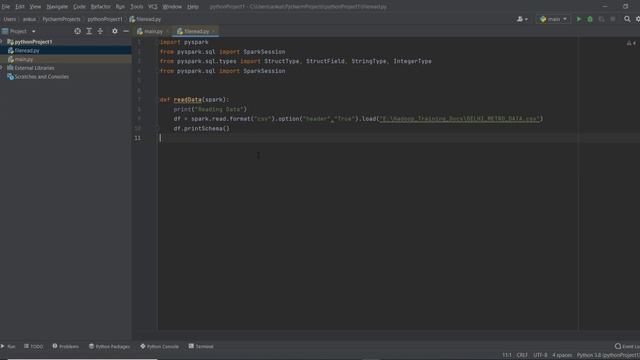Viewport: 640px width, 360px height.
Task: Run the main configuration with green play
Action: (578, 19)
